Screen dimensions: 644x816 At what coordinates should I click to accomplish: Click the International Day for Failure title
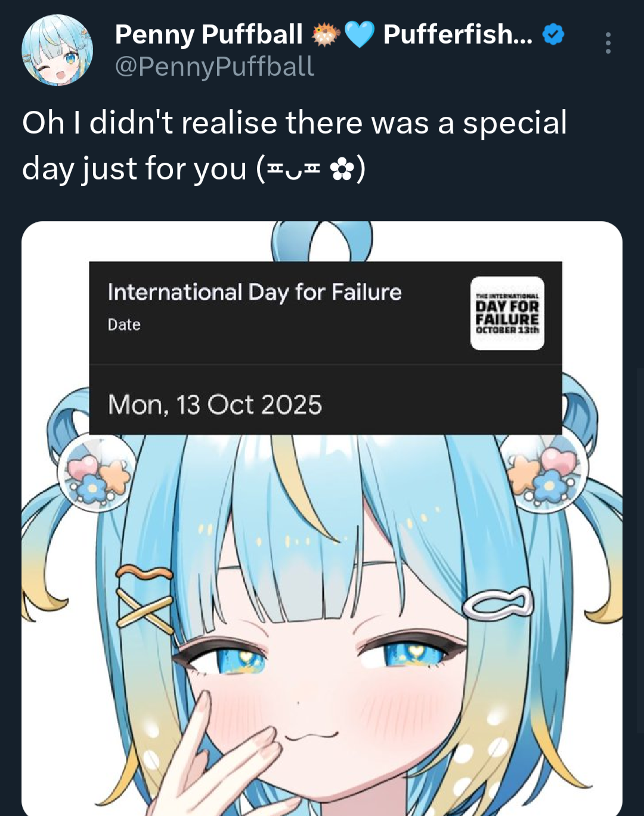click(x=255, y=292)
